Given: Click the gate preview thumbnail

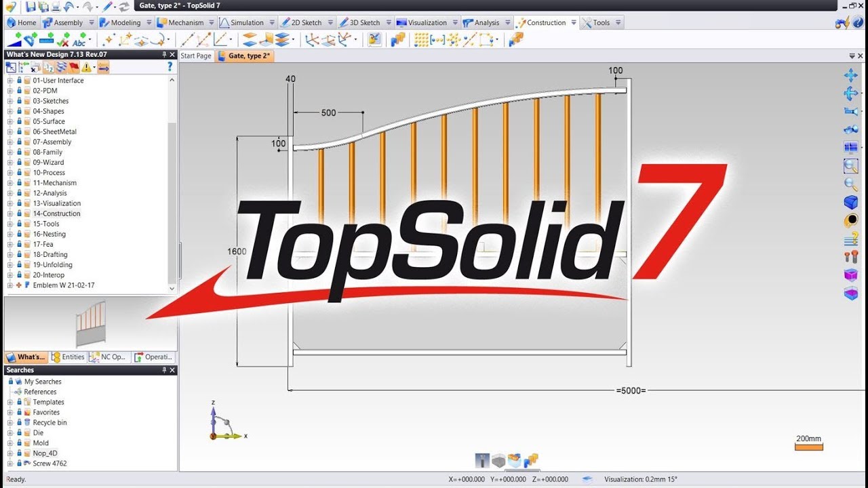Looking at the screenshot, I should click(91, 324).
